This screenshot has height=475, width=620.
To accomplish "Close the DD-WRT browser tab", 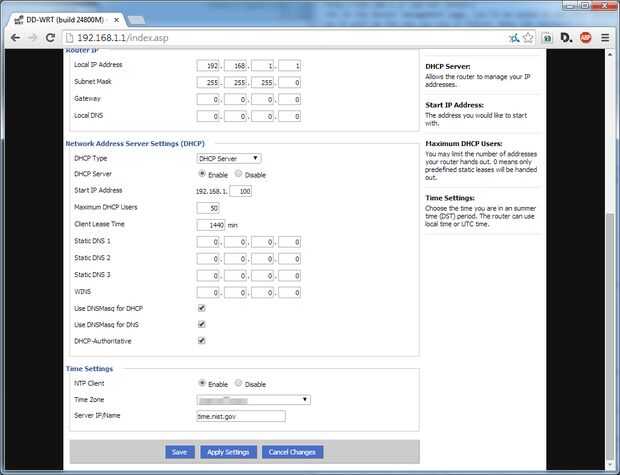I will 116,19.
